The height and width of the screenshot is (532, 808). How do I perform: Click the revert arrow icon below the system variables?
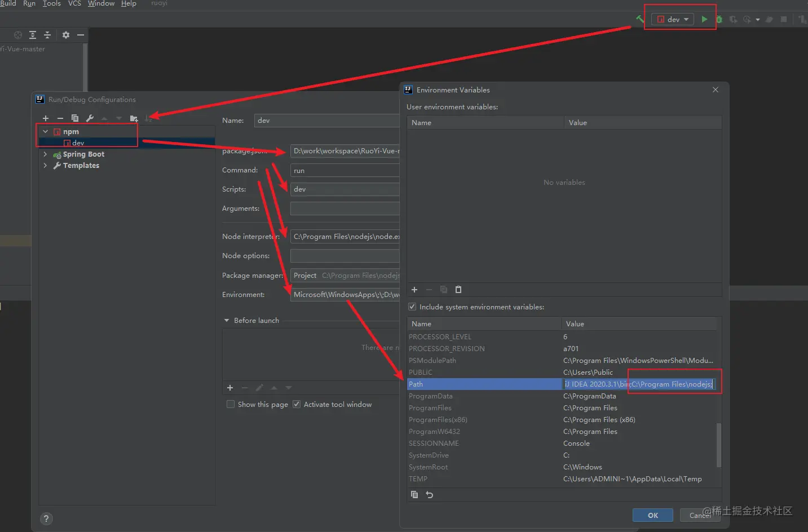click(430, 495)
